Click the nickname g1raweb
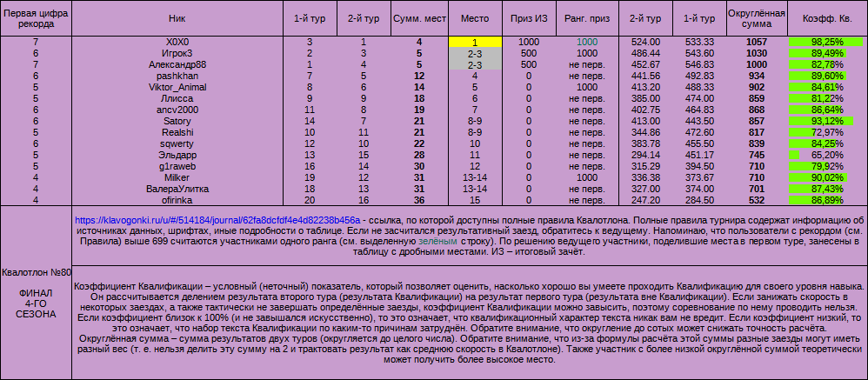 pyautogui.click(x=177, y=166)
